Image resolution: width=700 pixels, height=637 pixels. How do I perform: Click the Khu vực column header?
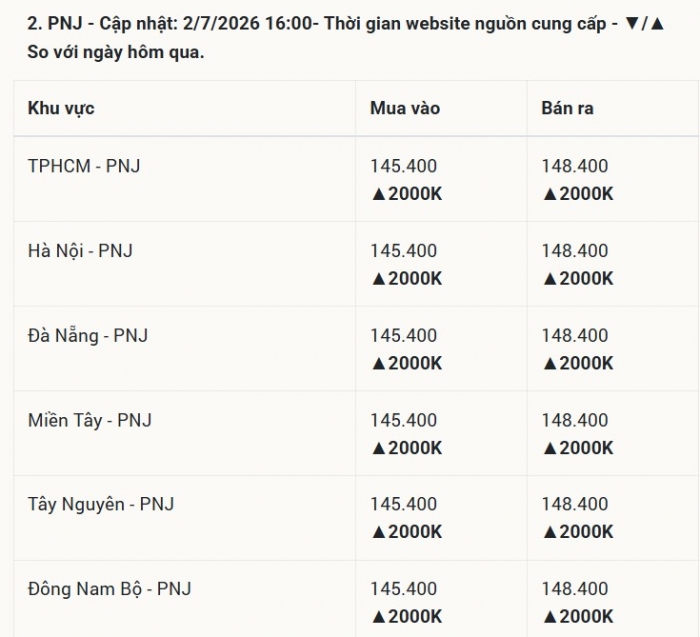click(x=61, y=108)
